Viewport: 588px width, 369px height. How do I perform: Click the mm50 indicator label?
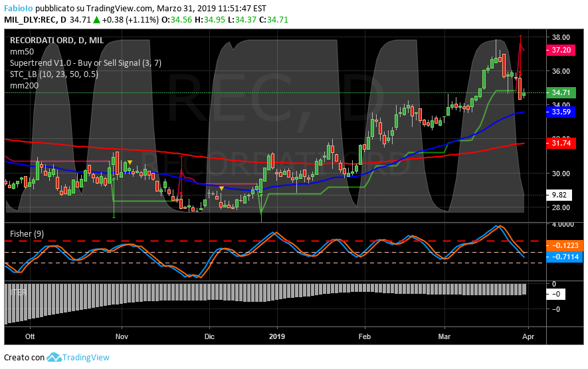22,51
